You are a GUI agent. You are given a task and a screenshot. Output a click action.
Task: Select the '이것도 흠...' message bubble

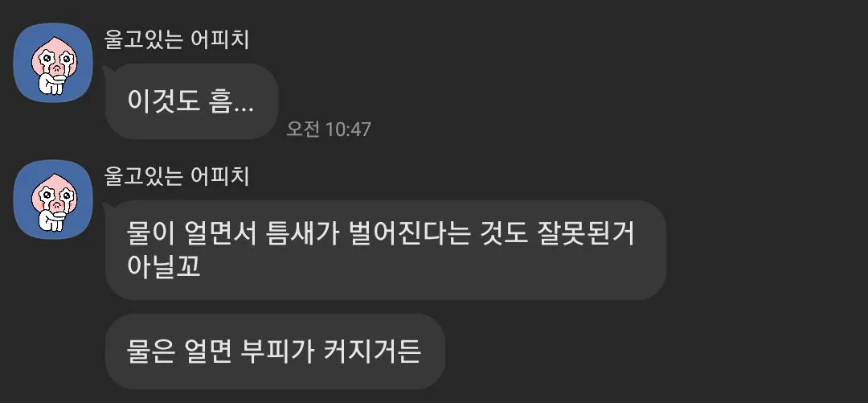191,101
